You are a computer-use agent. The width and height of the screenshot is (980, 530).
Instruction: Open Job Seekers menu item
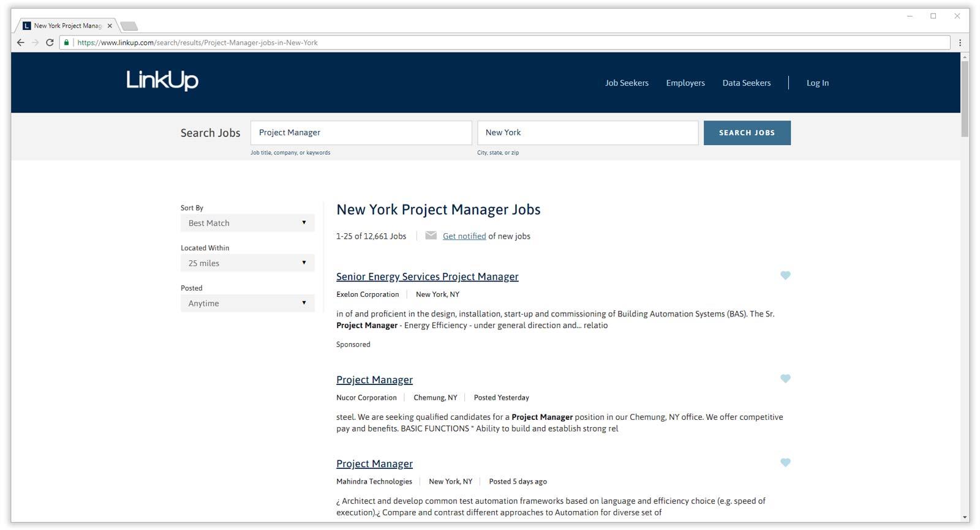627,83
